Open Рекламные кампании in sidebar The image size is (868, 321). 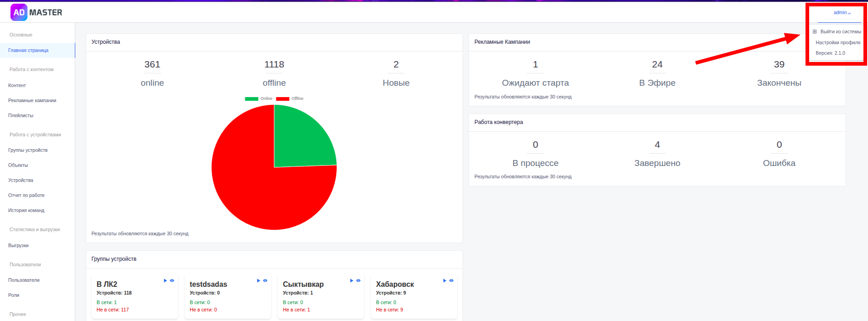click(32, 100)
